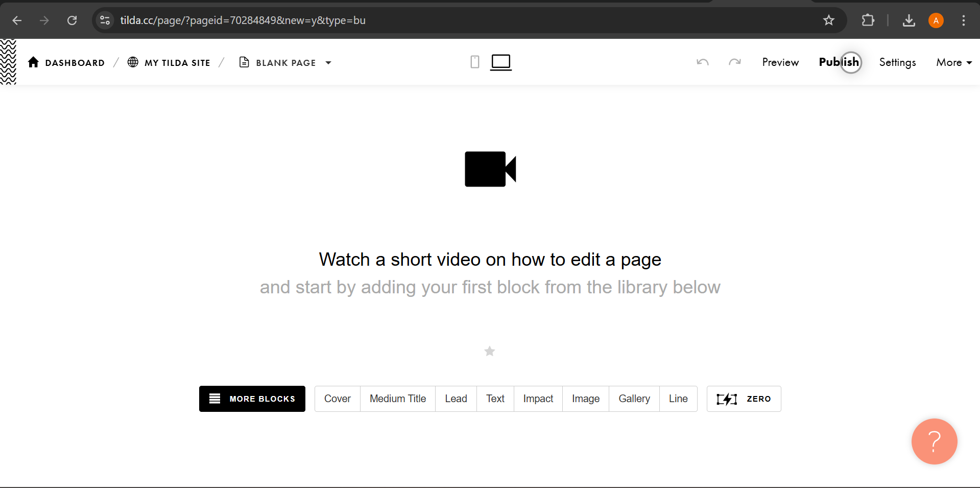Open browser downloads icon
This screenshot has height=488, width=980.
[x=909, y=20]
